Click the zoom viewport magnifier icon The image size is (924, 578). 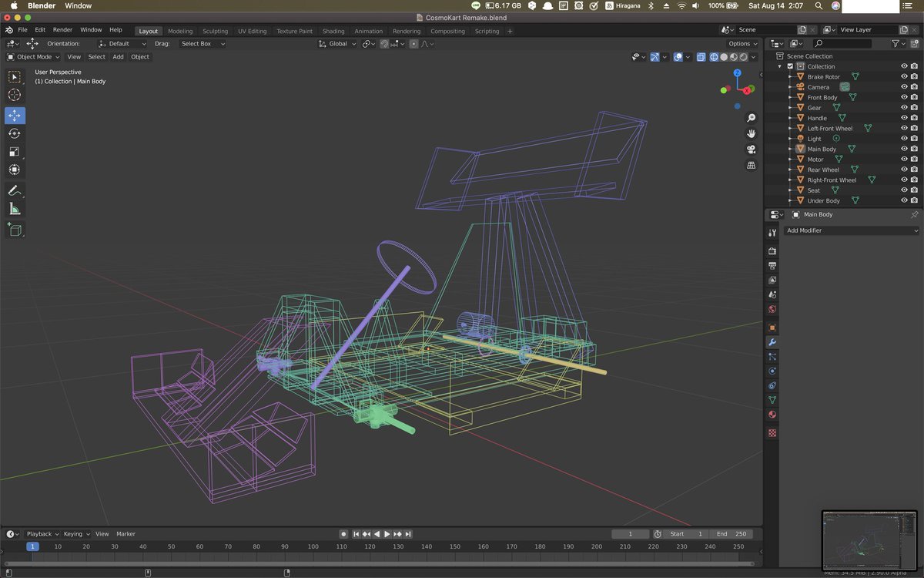coord(752,118)
